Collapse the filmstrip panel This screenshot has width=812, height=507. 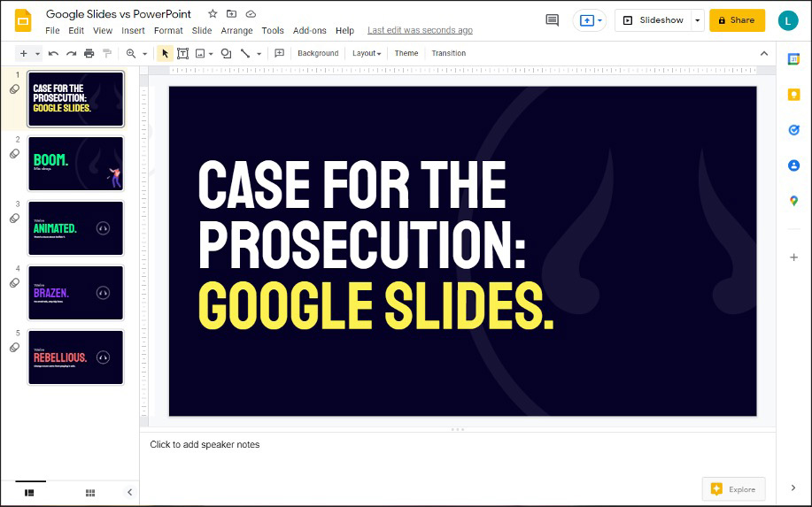[x=129, y=493]
